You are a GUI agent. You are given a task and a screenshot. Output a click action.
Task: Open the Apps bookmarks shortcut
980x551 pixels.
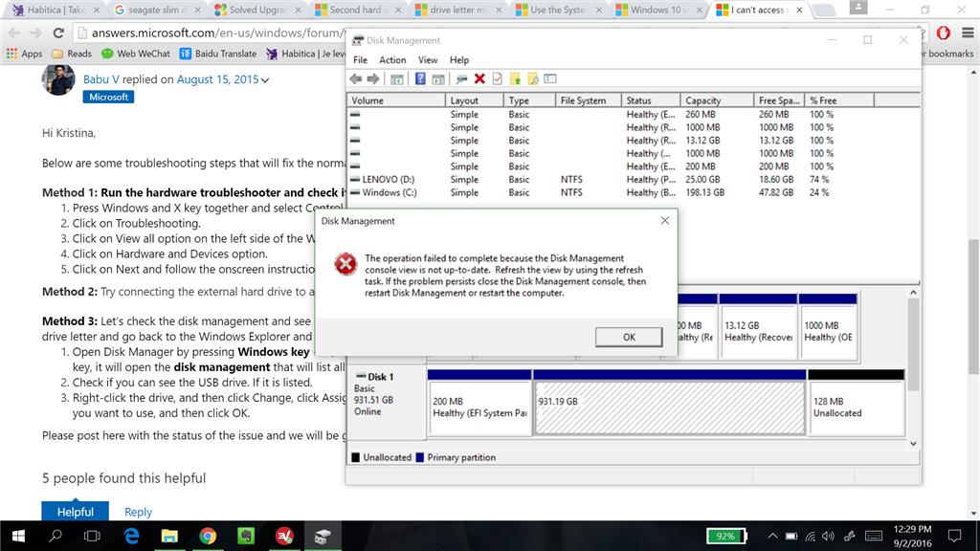point(24,54)
